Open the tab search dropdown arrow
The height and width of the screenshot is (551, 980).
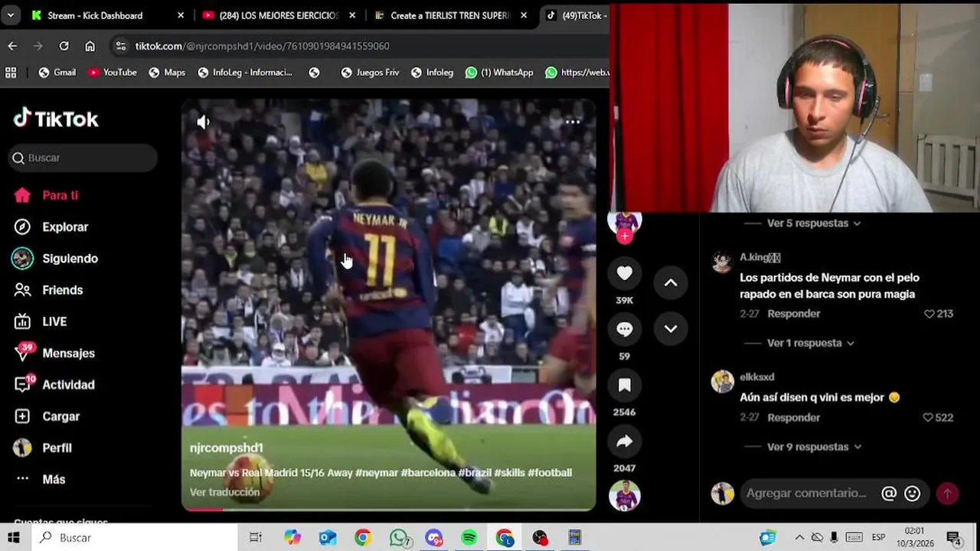click(11, 15)
